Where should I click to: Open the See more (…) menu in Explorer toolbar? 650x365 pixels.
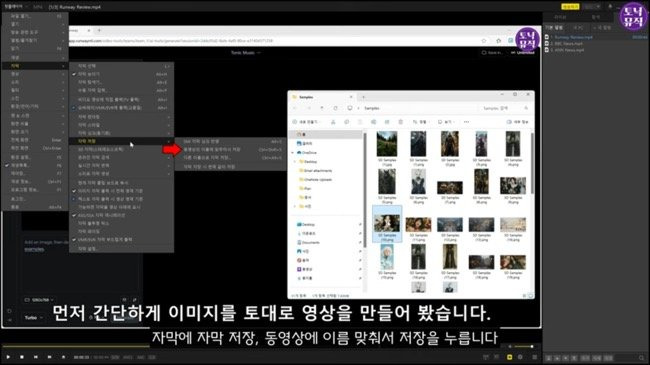click(466, 122)
